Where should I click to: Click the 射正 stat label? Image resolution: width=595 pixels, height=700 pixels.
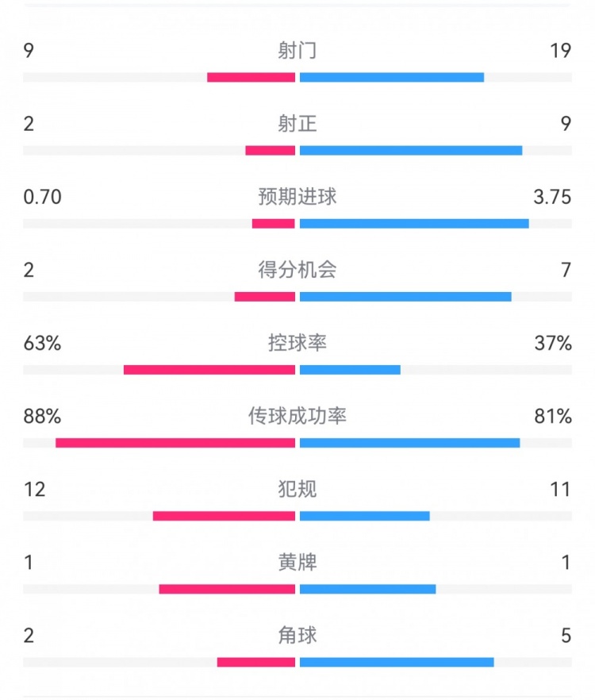pos(297,124)
